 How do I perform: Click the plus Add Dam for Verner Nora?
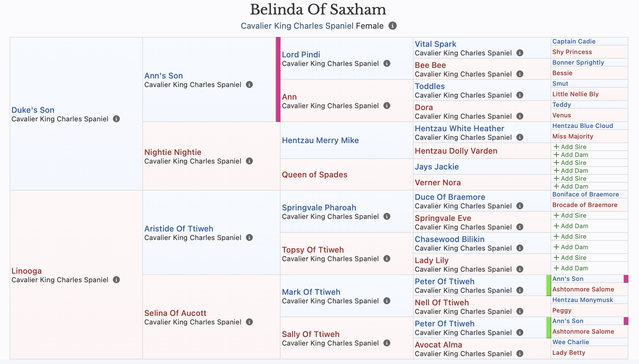[x=571, y=186]
